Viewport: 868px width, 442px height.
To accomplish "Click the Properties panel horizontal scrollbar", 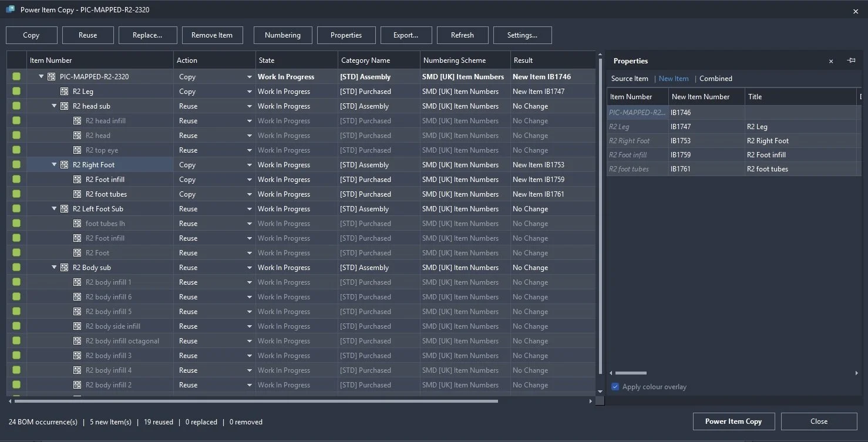I will click(631, 373).
